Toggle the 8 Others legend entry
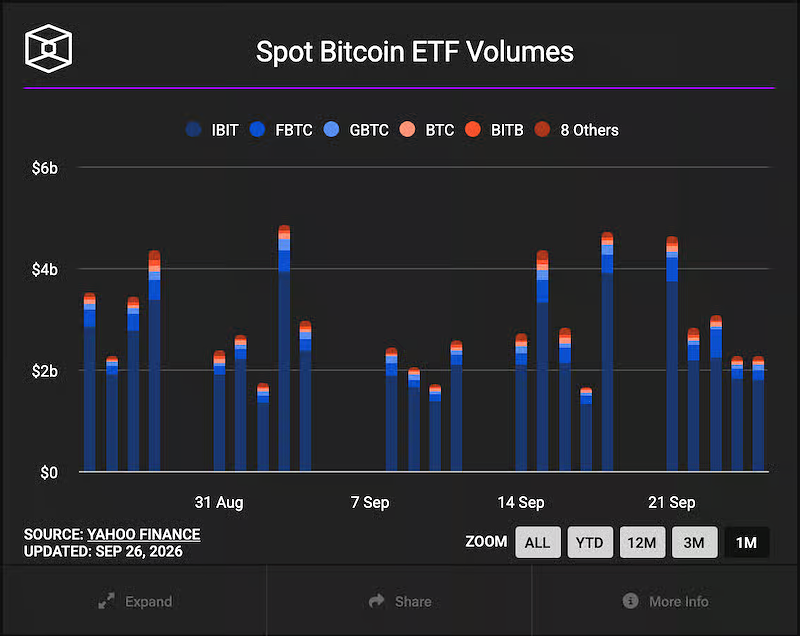 (x=577, y=130)
